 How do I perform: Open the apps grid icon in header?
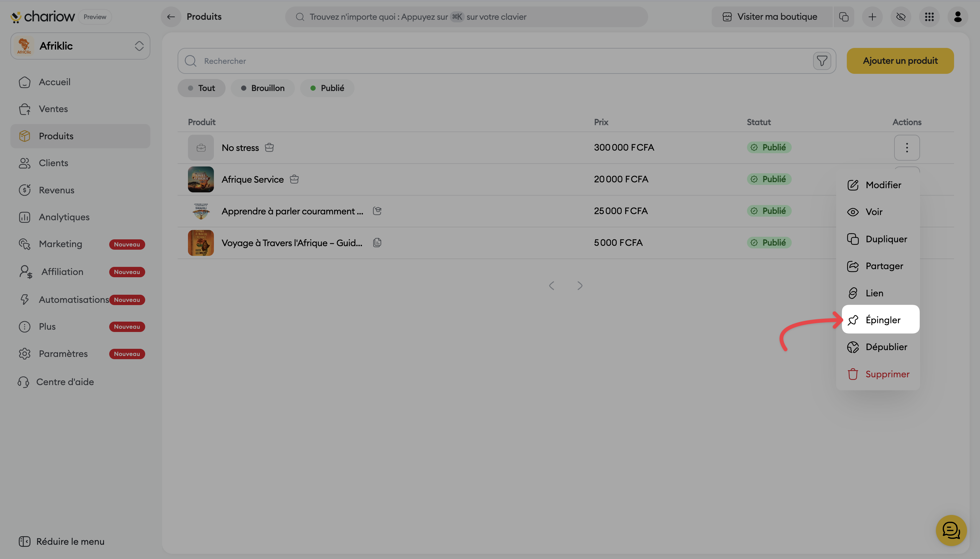(x=929, y=17)
